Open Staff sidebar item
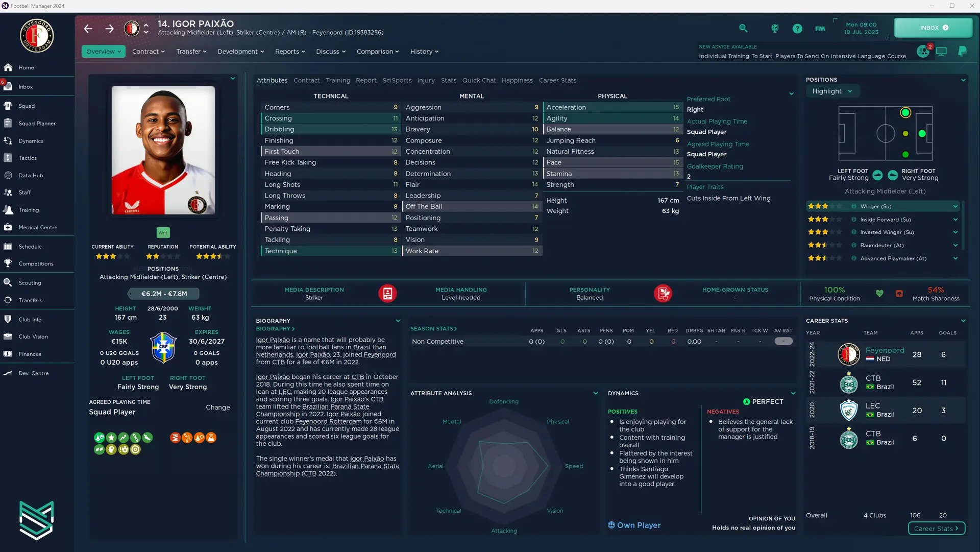 coord(37,193)
